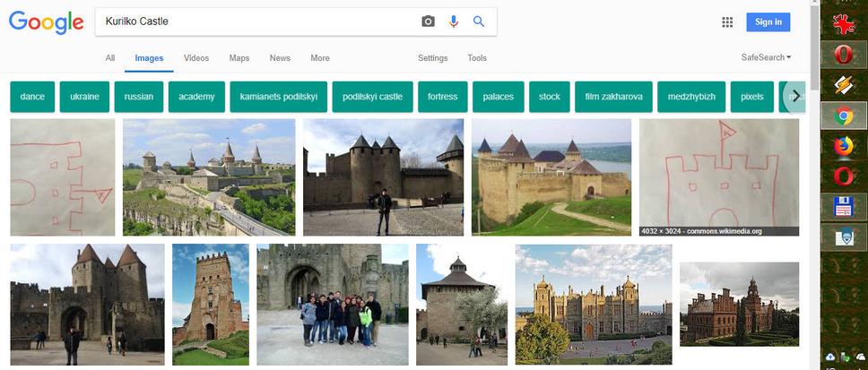The height and width of the screenshot is (370, 868).
Task: Switch to the Videos tab
Action: 196,58
